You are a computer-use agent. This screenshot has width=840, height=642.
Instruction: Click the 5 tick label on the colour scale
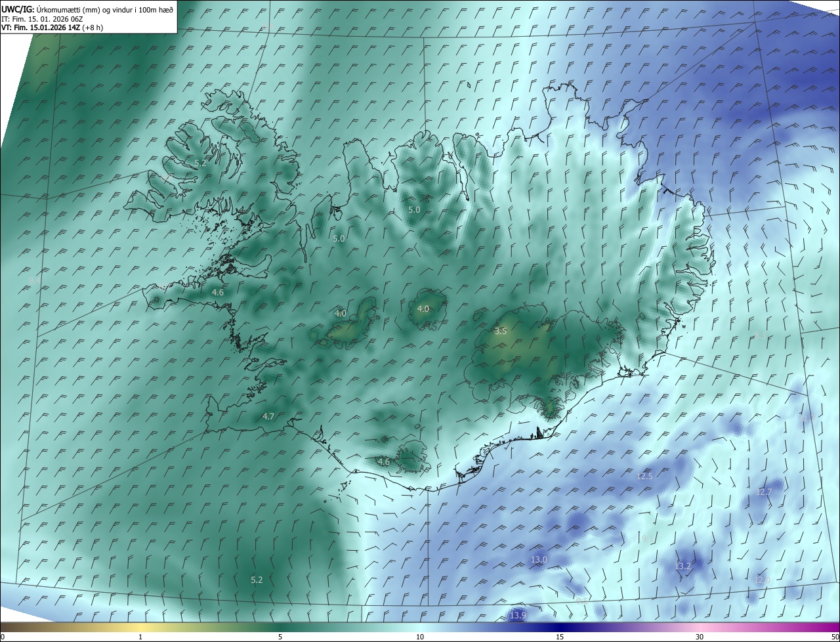click(280, 637)
